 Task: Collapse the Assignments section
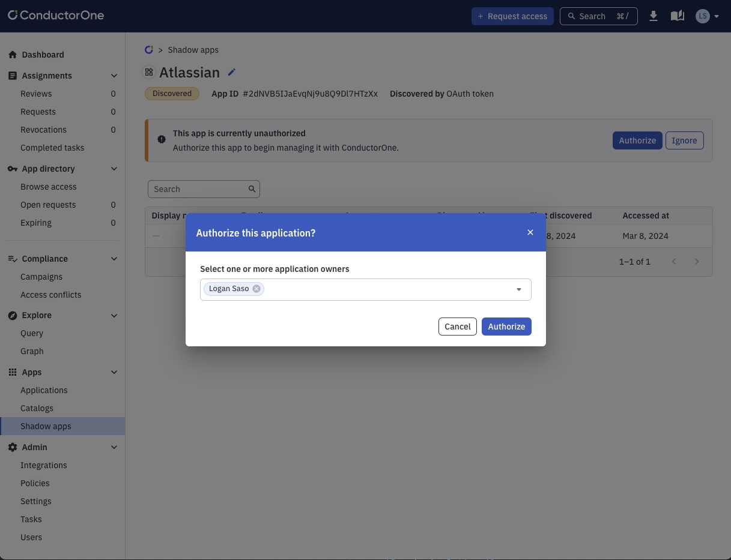click(114, 76)
